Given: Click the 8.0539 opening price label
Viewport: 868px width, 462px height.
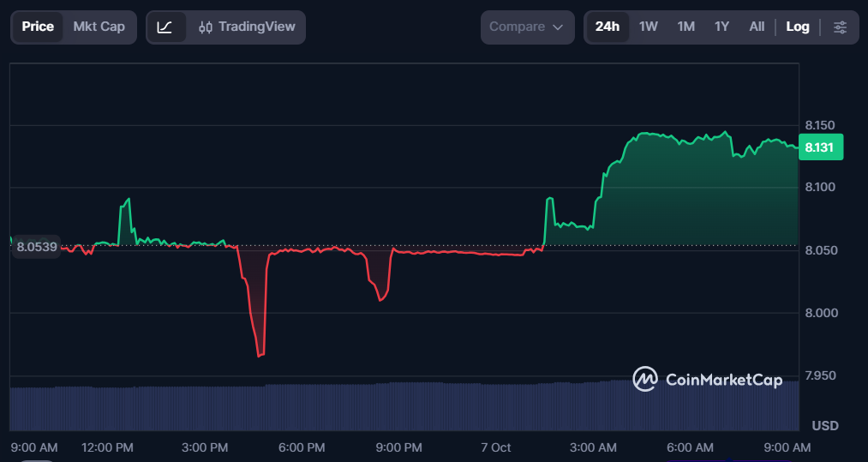Looking at the screenshot, I should tap(37, 247).
